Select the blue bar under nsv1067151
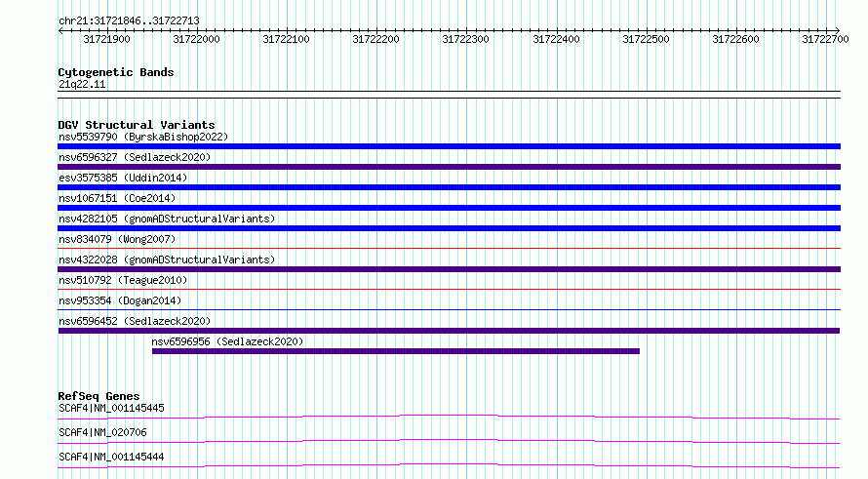 [449, 208]
